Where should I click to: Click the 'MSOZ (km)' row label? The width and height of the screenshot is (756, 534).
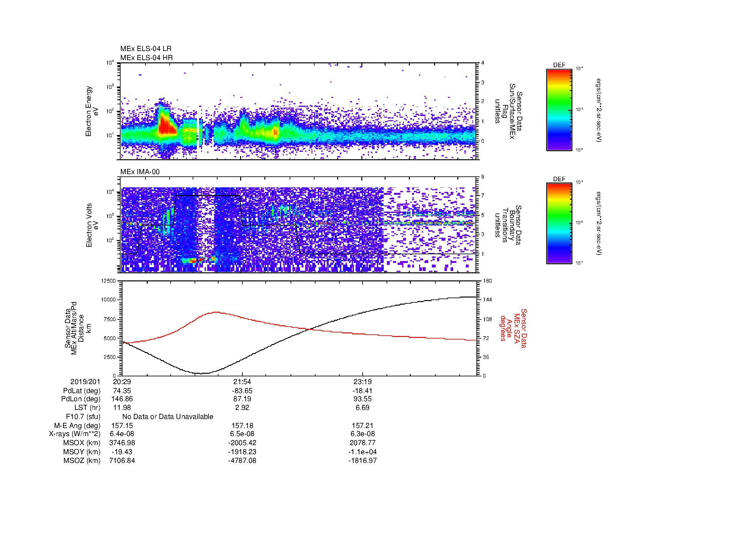click(82, 461)
